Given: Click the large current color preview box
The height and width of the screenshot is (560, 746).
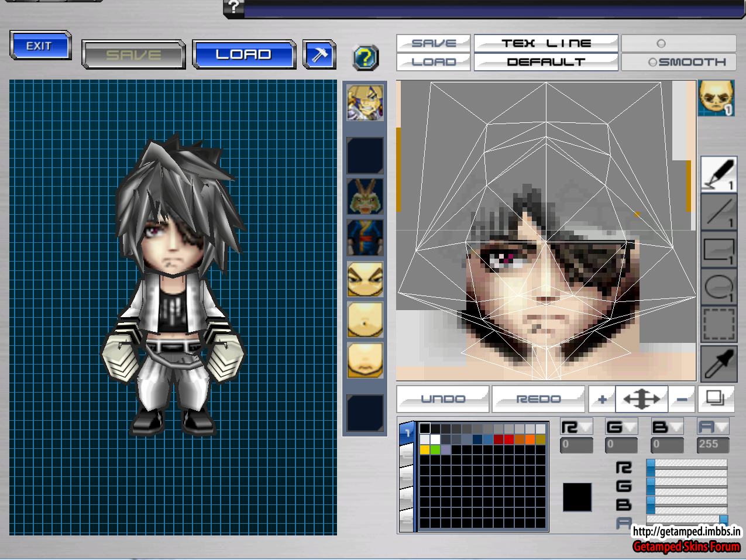Looking at the screenshot, I should (577, 497).
